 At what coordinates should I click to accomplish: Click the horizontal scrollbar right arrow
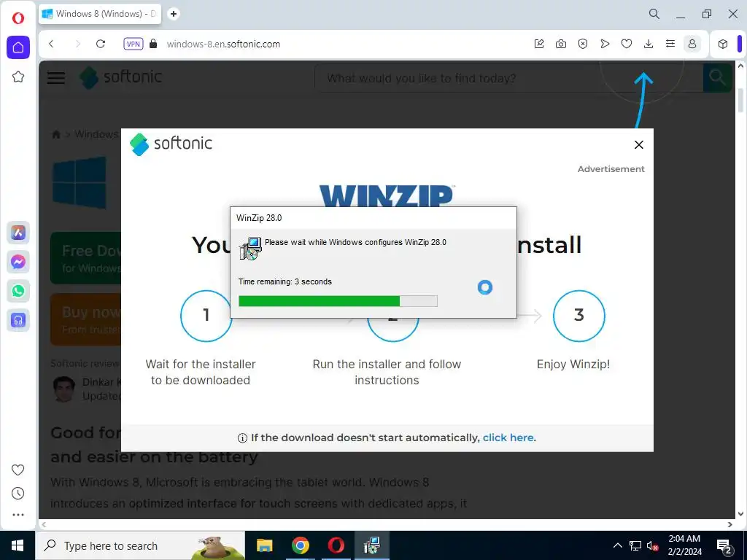[x=729, y=524]
